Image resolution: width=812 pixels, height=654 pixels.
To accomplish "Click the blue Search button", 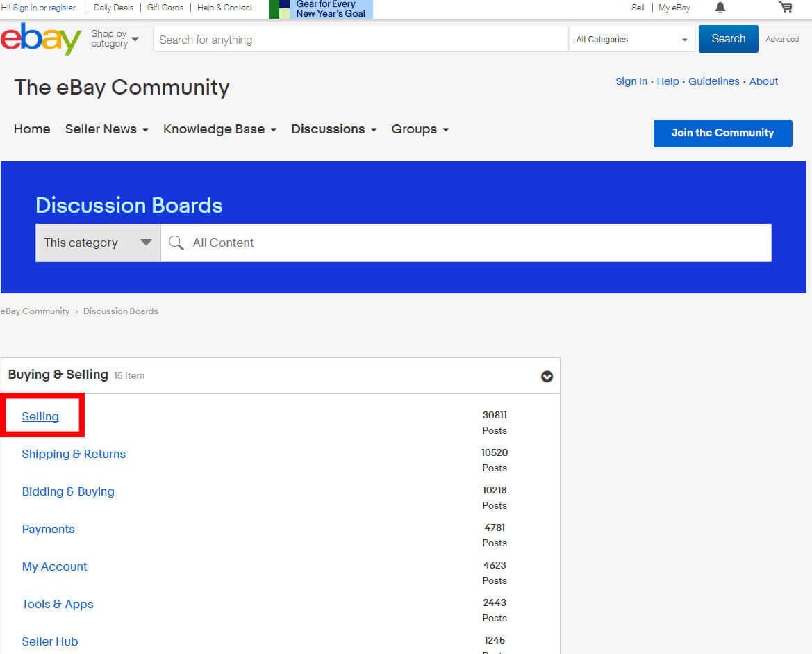I will [x=728, y=39].
